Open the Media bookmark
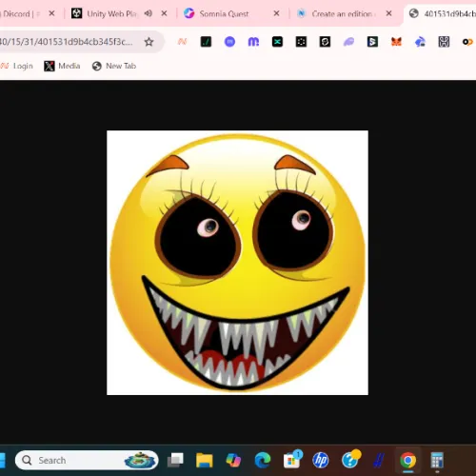This screenshot has width=476, height=476. pyautogui.click(x=62, y=66)
